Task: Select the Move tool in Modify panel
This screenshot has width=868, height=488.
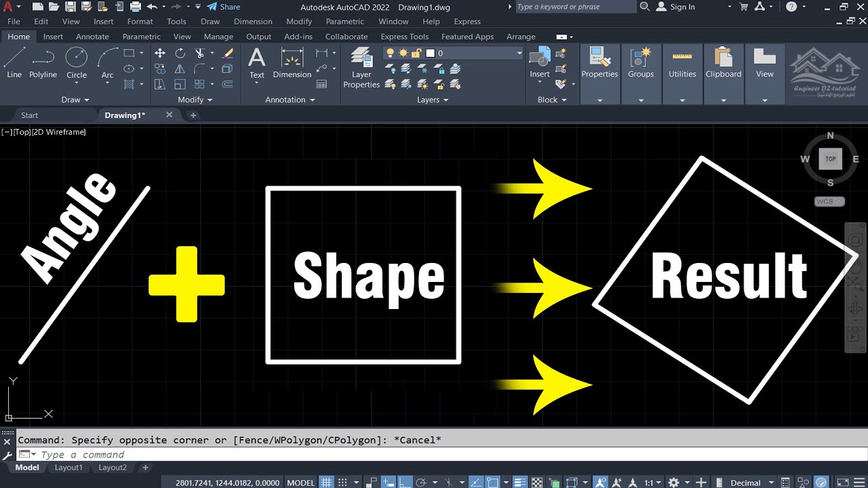Action: [160, 53]
